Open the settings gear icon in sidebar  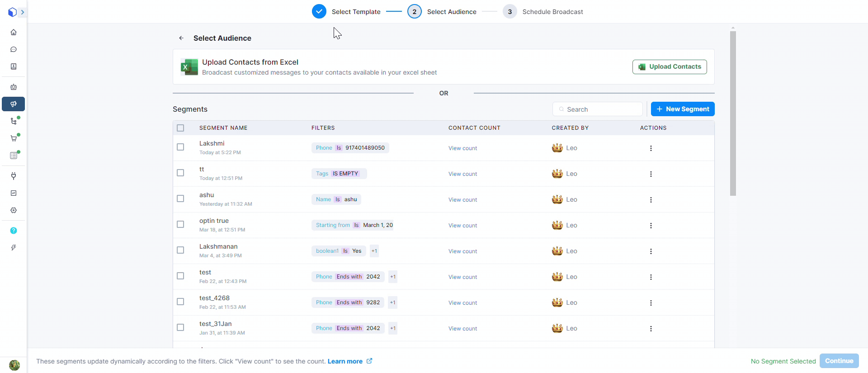(14, 210)
